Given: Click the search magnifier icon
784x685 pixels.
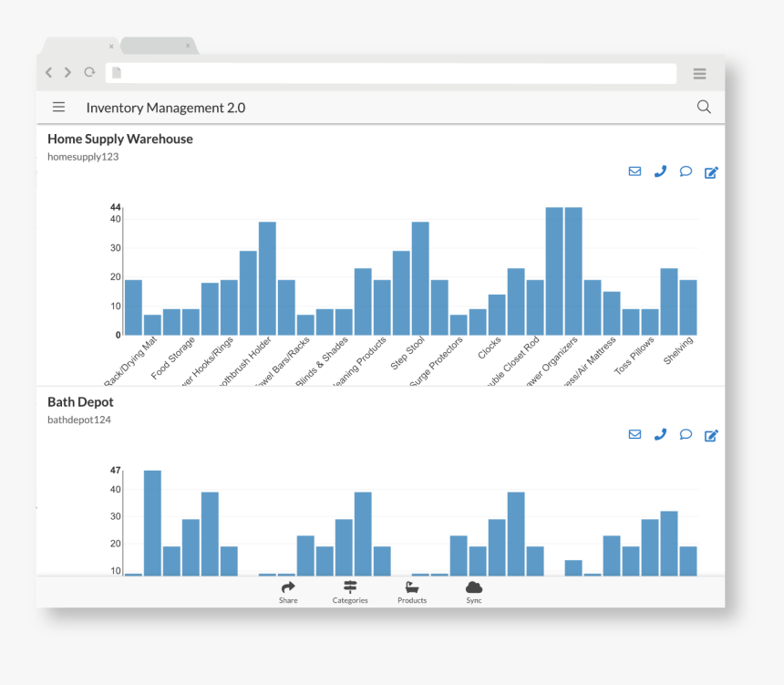Looking at the screenshot, I should click(x=704, y=107).
